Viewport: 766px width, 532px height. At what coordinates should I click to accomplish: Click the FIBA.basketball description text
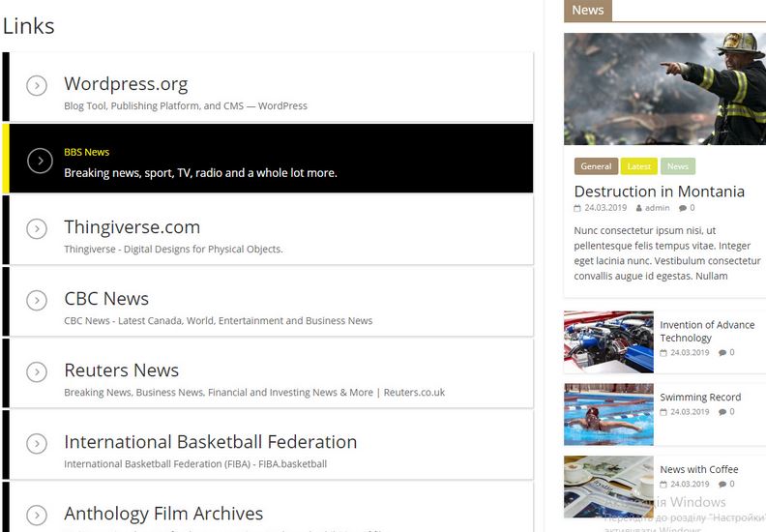[195, 464]
